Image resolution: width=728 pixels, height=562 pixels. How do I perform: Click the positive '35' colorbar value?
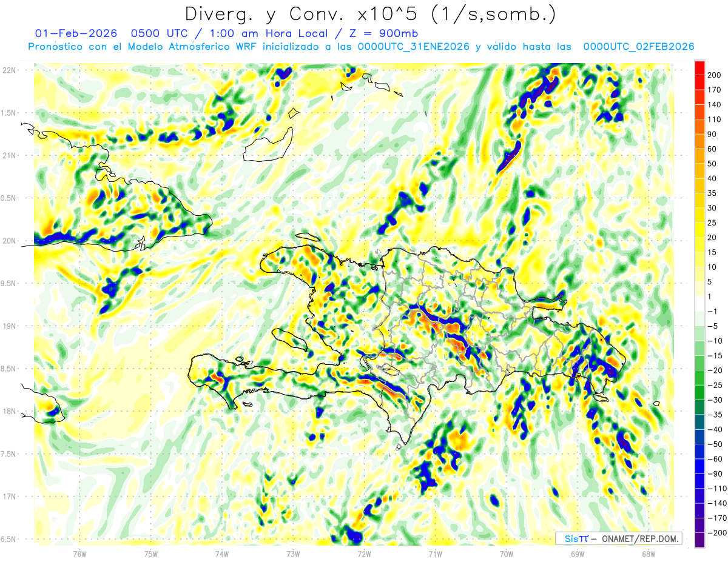pyautogui.click(x=712, y=193)
